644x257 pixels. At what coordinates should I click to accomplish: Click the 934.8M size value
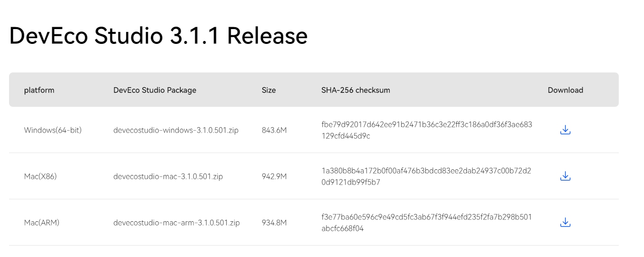click(274, 223)
